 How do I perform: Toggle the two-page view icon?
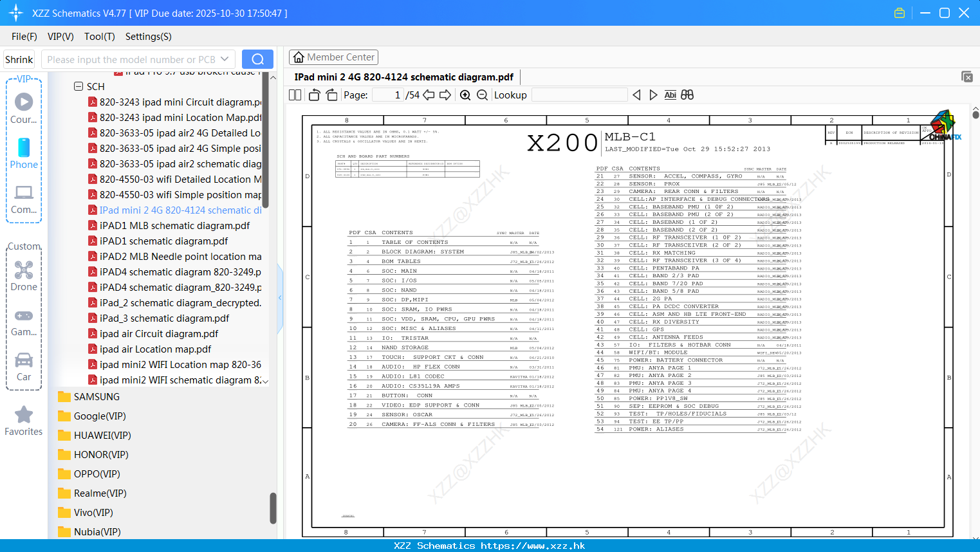pyautogui.click(x=295, y=95)
